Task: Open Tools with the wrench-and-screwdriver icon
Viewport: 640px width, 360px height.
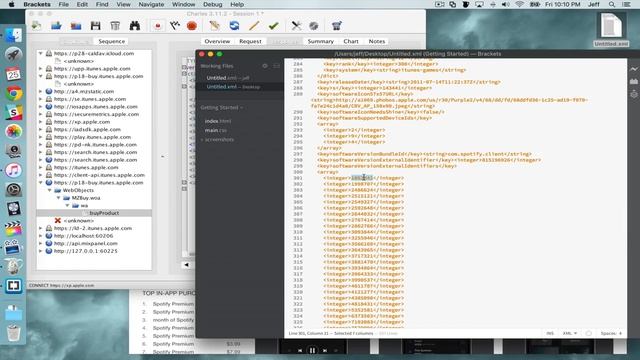Action: click(296, 26)
